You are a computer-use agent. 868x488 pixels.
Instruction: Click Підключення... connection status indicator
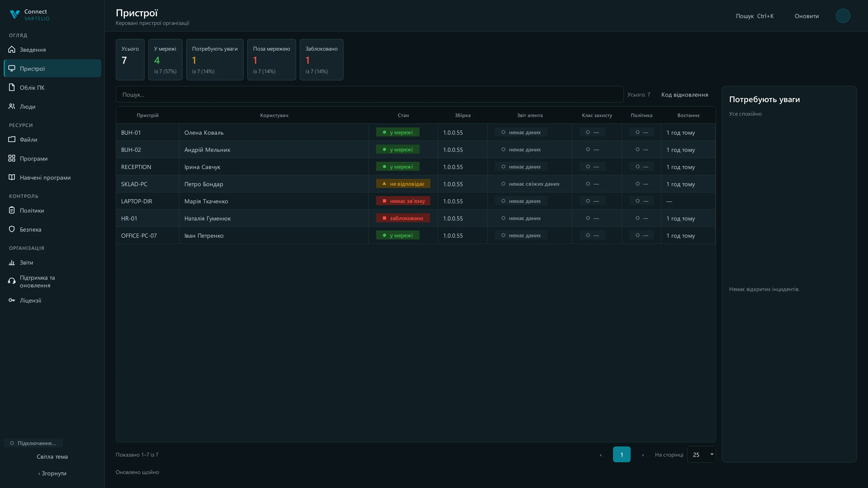[33, 443]
